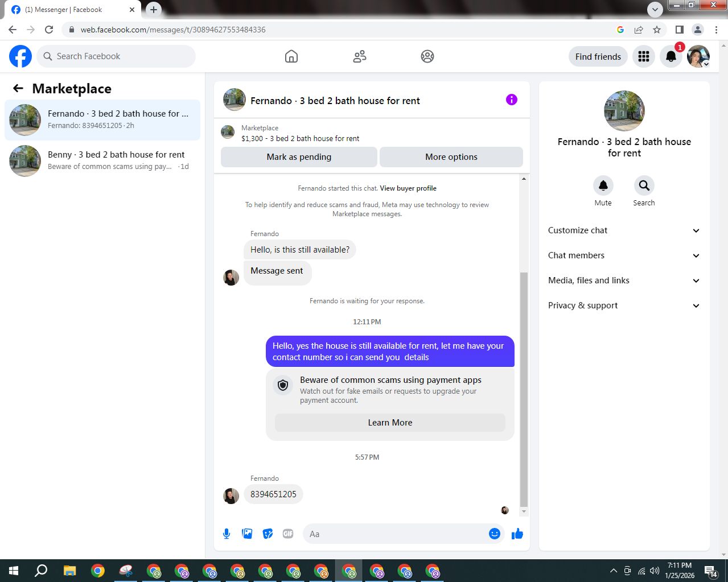Open the Facebook menu grid icon
The width and height of the screenshot is (728, 582).
(644, 56)
